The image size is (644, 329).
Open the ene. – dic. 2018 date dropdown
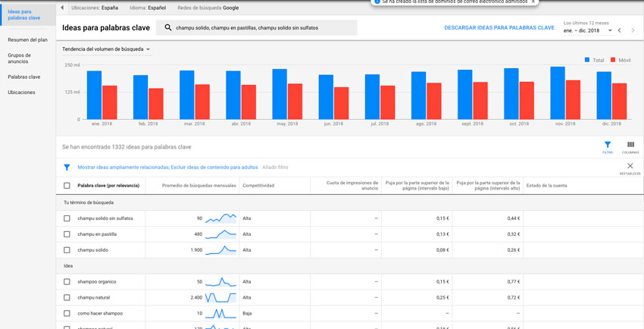coord(588,30)
